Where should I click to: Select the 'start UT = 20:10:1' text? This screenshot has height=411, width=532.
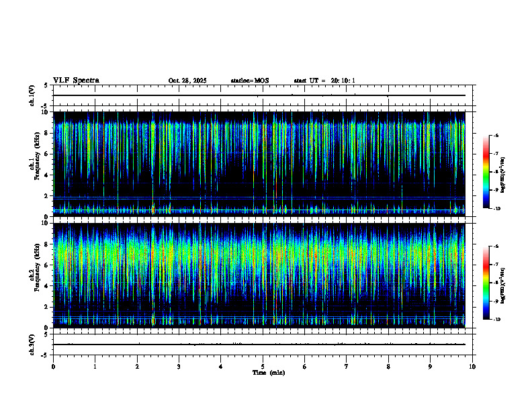[324, 81]
